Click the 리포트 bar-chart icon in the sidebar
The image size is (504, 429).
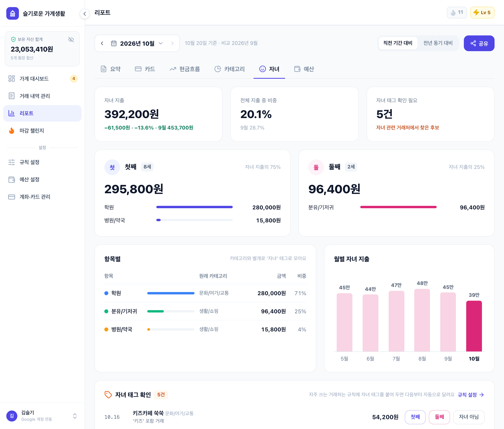pos(12,113)
